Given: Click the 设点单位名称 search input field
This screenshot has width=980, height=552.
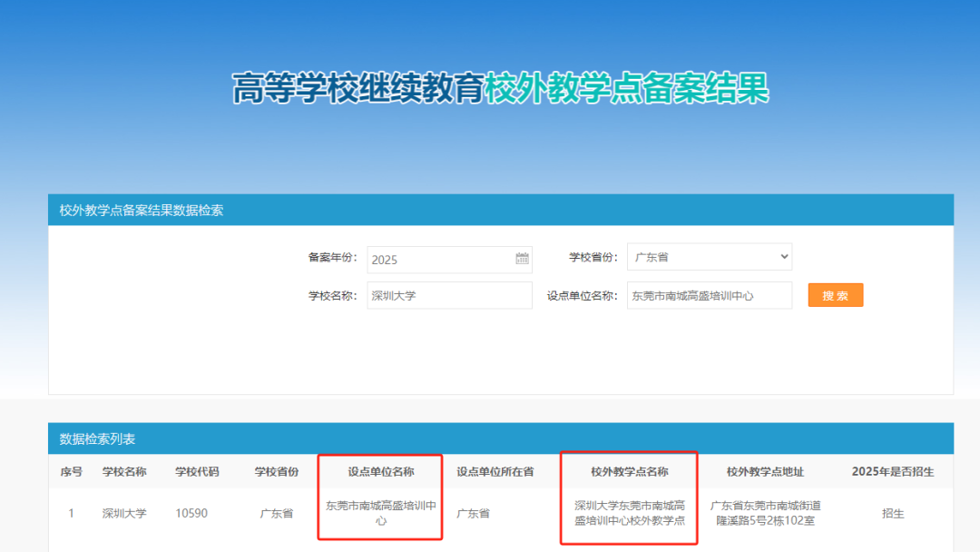Looking at the screenshot, I should [709, 296].
